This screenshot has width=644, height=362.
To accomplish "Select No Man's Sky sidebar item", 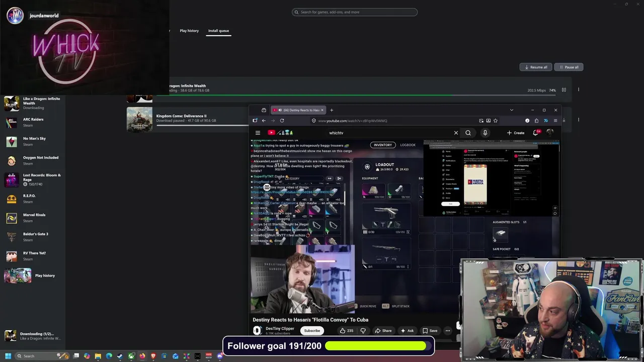I will coord(33,141).
